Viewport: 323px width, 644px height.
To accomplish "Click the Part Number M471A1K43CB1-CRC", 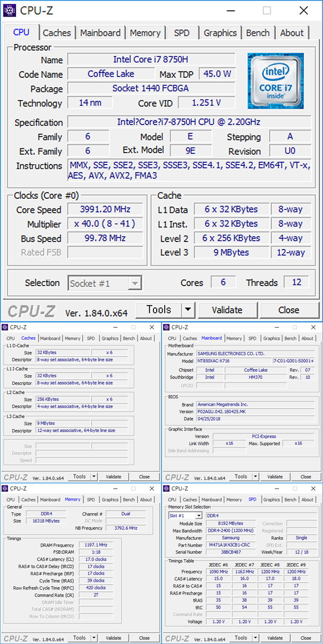I will click(232, 545).
